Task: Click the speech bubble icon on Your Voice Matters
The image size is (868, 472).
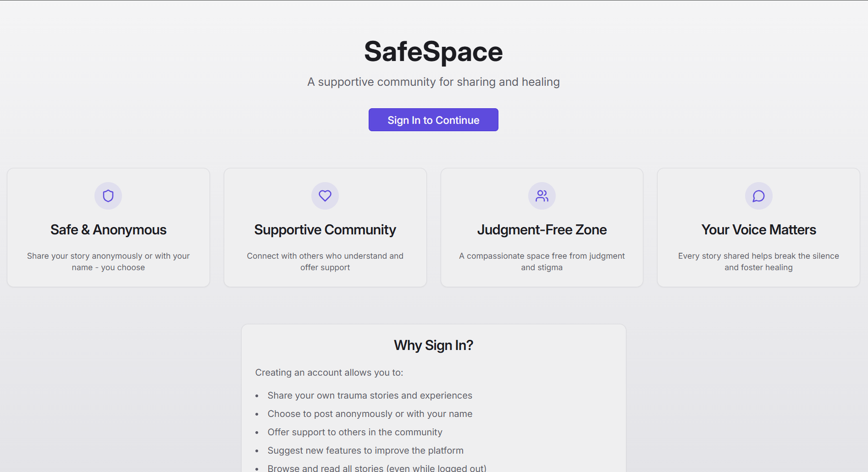Action: [x=758, y=196]
